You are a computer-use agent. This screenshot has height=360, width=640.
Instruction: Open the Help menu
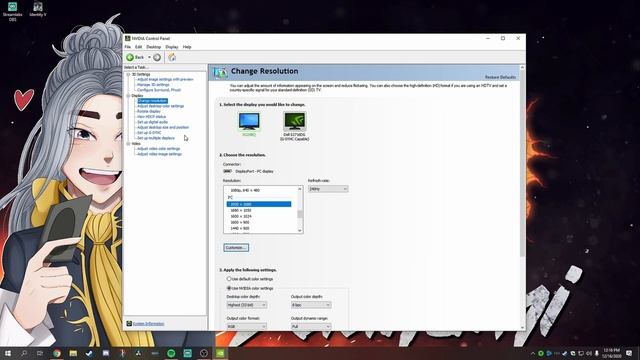tap(187, 47)
